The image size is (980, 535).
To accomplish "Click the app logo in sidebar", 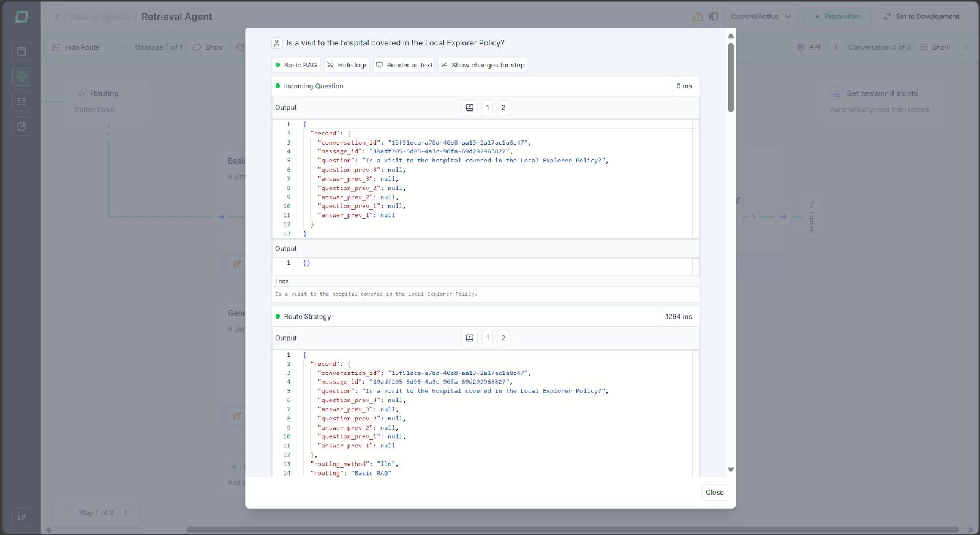I will tap(21, 17).
